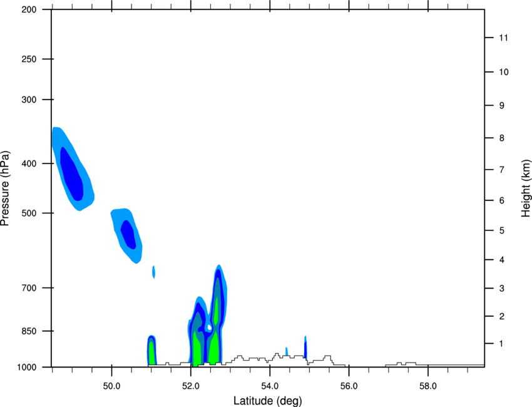Click the 'Height (km)' axis title
532x407 pixels.
click(x=526, y=188)
